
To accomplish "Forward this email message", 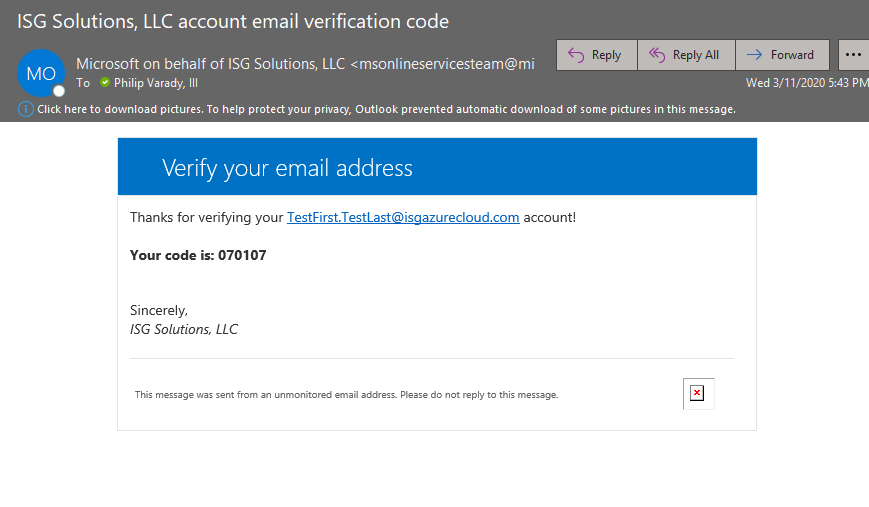I will pyautogui.click(x=783, y=55).
